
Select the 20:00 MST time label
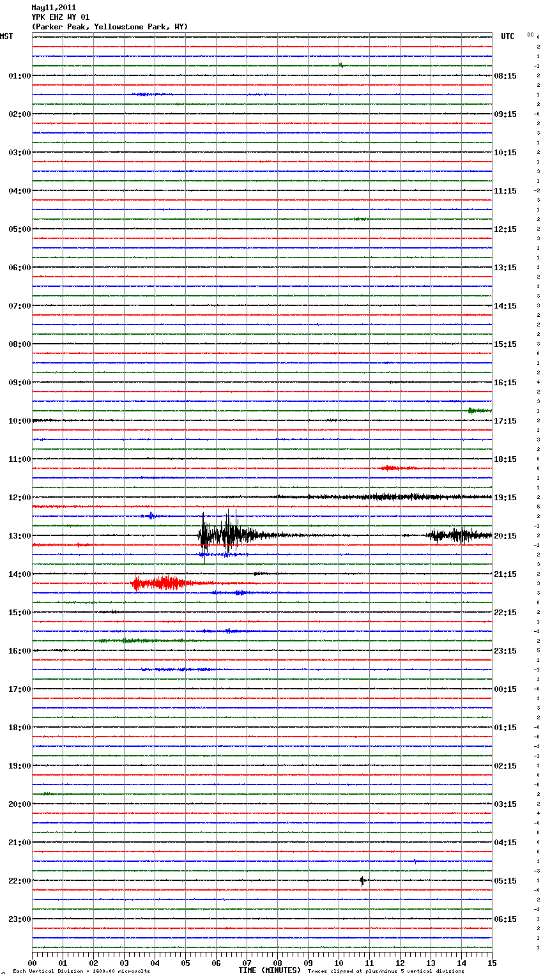point(20,804)
